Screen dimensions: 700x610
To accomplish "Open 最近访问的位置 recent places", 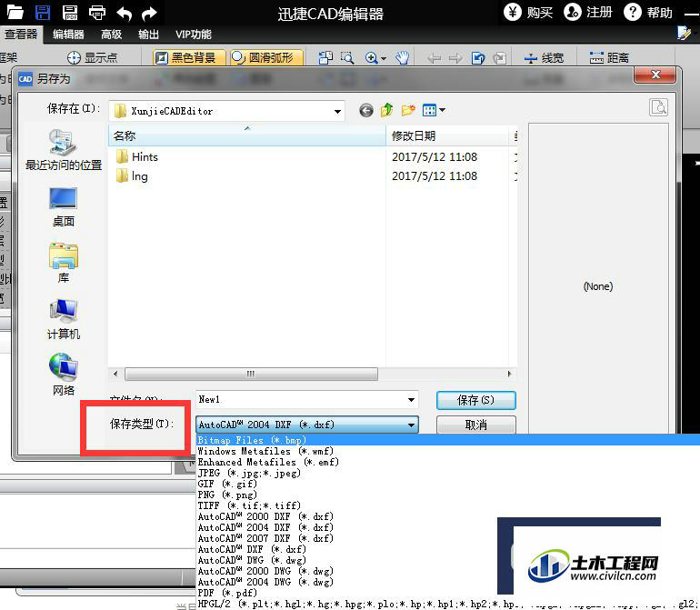I will (64, 150).
